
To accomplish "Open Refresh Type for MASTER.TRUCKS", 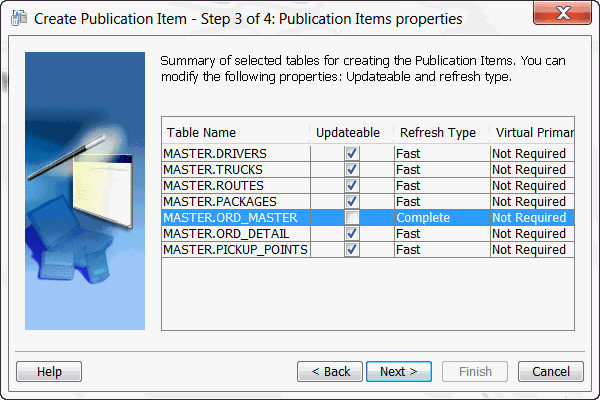I will click(x=442, y=170).
